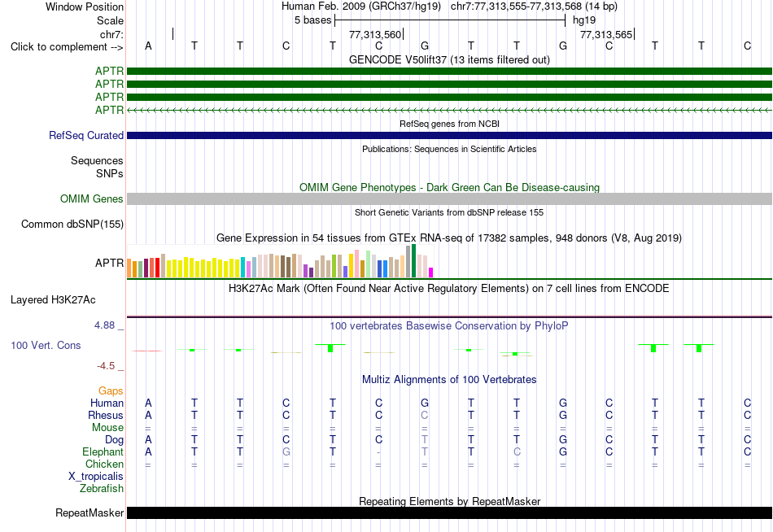Click the Common dbSNP(155) label
The height and width of the screenshot is (532, 773).
pos(72,224)
